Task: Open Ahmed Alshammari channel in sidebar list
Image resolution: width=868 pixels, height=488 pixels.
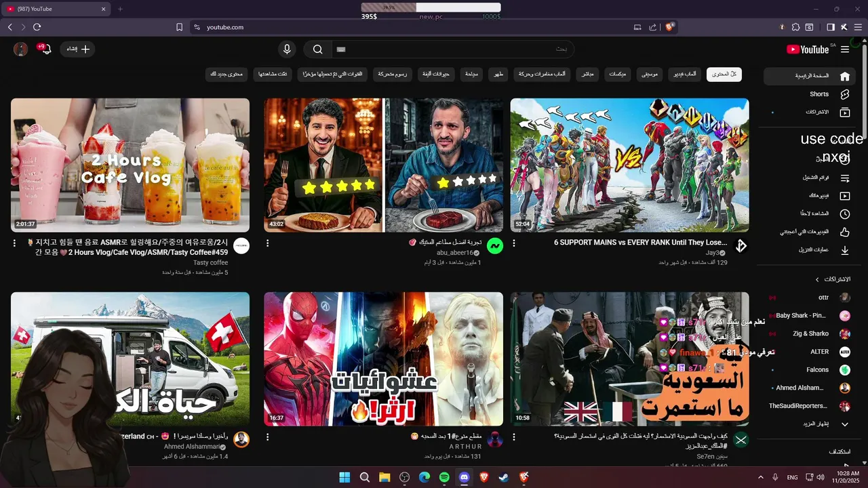Action: (810, 388)
